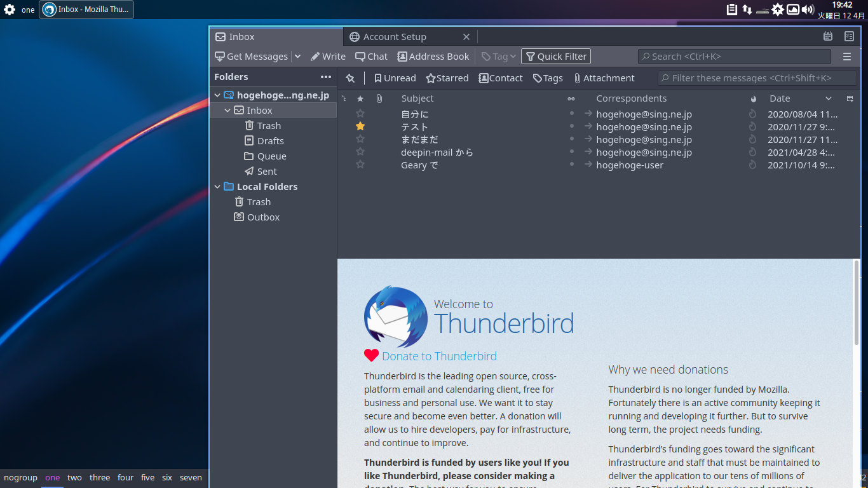This screenshot has width=868, height=488.
Task: Click the Filter these messages field
Action: 757,78
